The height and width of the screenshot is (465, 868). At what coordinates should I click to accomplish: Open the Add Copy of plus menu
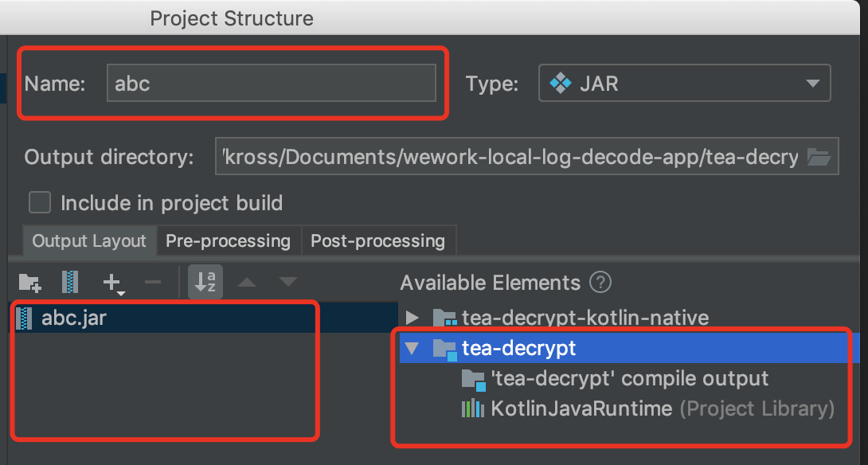click(113, 283)
